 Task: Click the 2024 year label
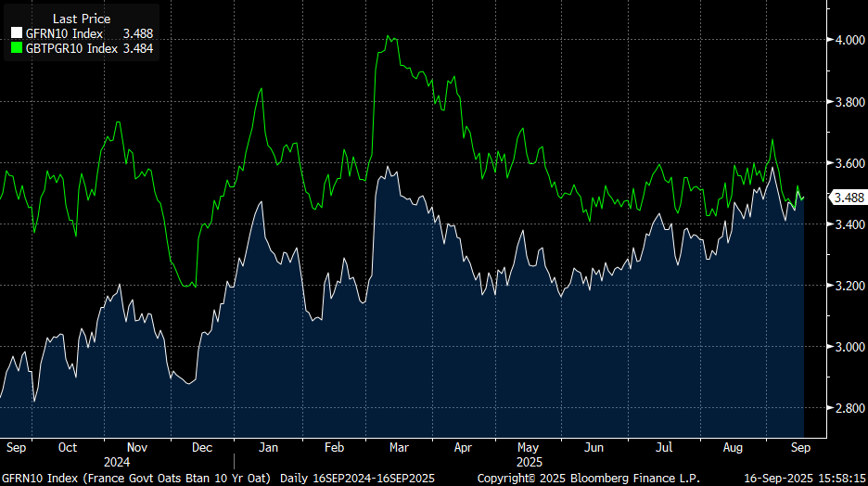[117, 461]
